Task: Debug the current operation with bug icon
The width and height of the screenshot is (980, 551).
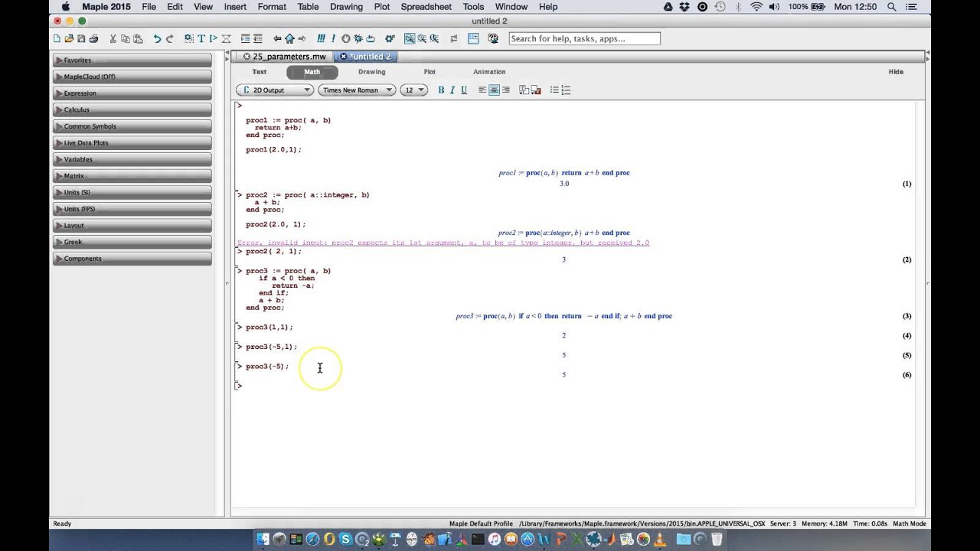Action: click(x=358, y=38)
